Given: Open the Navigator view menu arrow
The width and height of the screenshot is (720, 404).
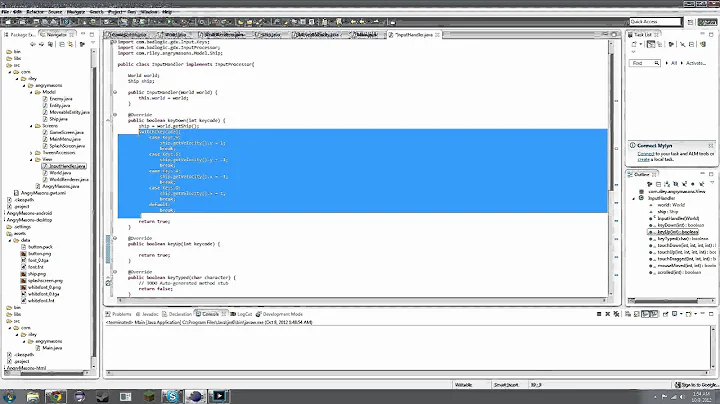Looking at the screenshot, I should tap(93, 43).
